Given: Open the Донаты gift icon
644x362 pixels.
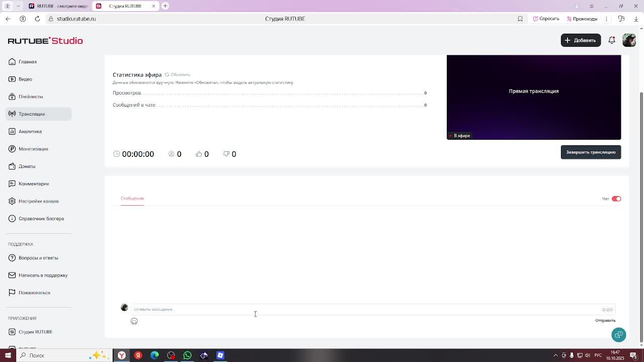Looking at the screenshot, I should click(x=12, y=166).
